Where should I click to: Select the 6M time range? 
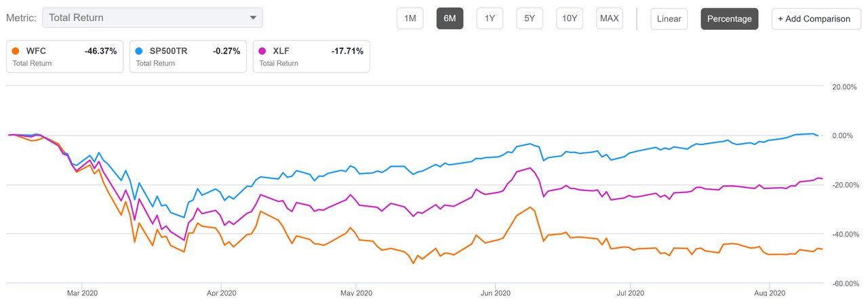pyautogui.click(x=450, y=18)
